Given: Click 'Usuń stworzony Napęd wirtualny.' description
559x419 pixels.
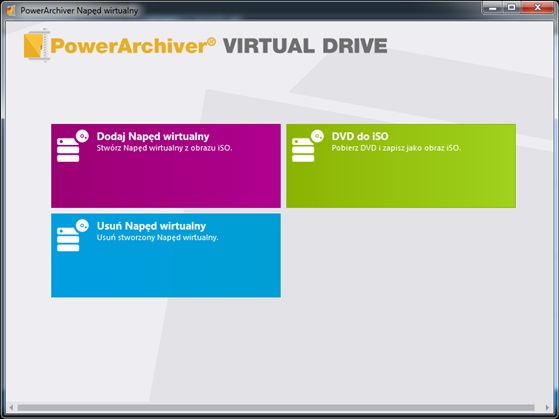Looking at the screenshot, I should tap(158, 237).
